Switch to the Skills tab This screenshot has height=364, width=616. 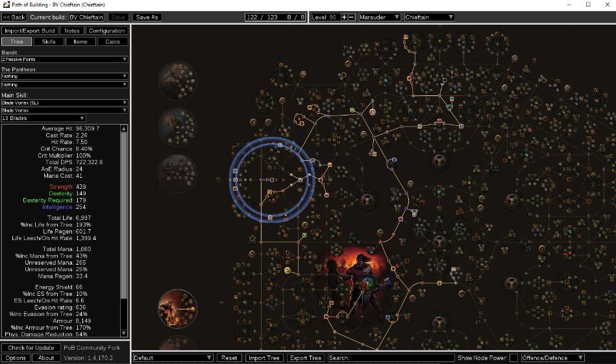point(48,42)
